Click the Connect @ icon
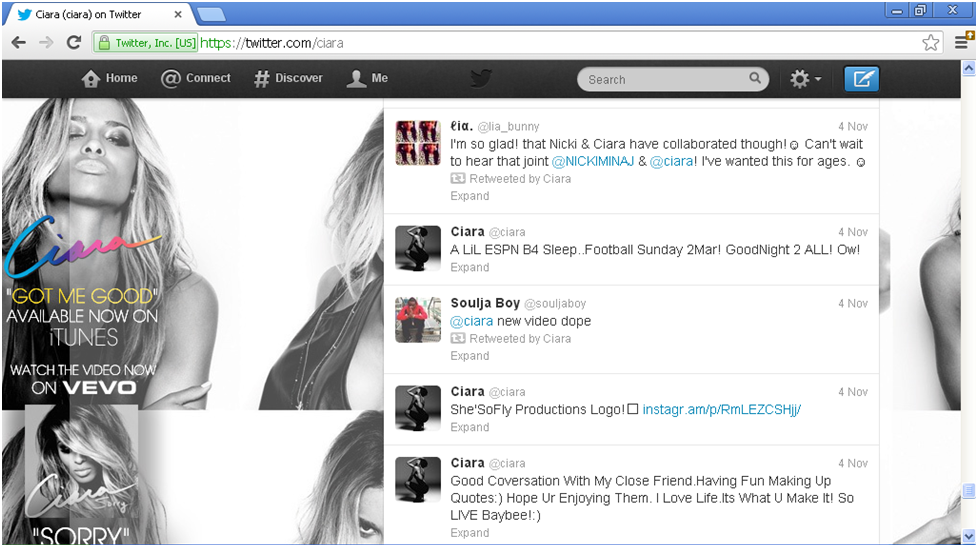The width and height of the screenshot is (976, 545). tap(171, 79)
